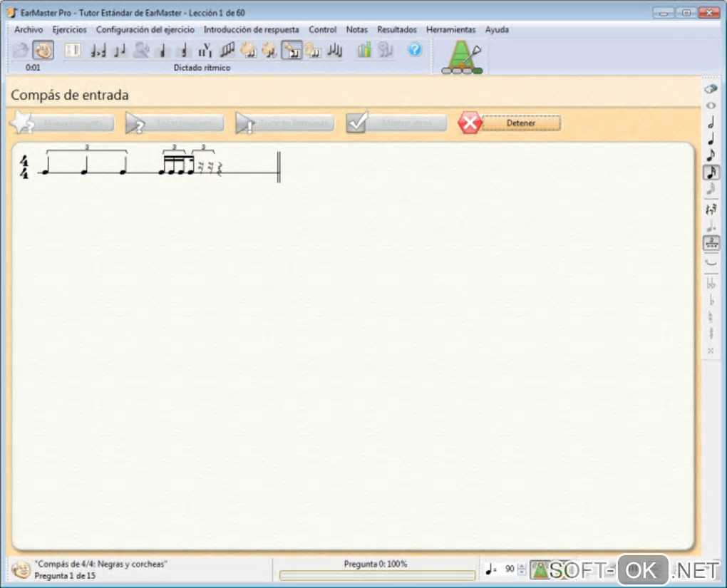
Task: Click the greyed singing person exercise icon
Action: point(141,50)
